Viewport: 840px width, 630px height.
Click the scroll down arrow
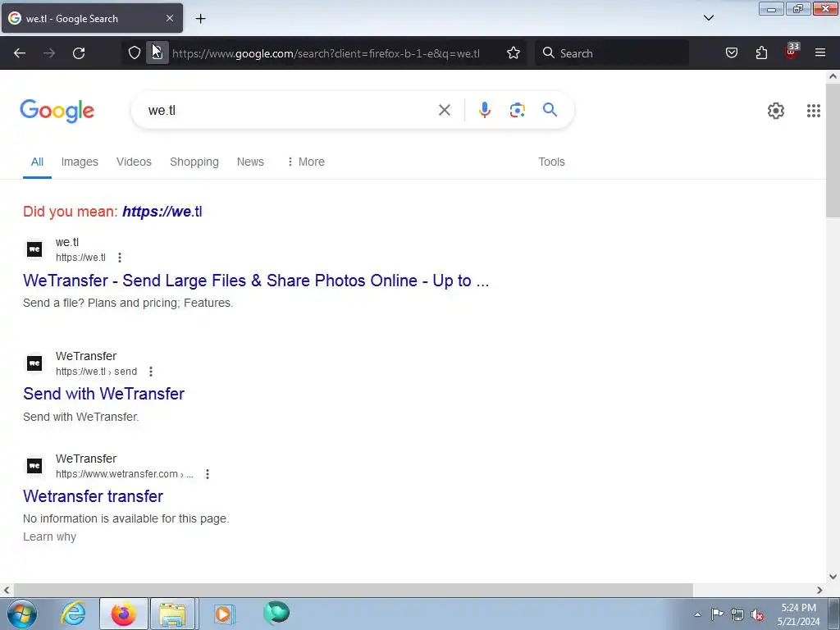tap(833, 577)
